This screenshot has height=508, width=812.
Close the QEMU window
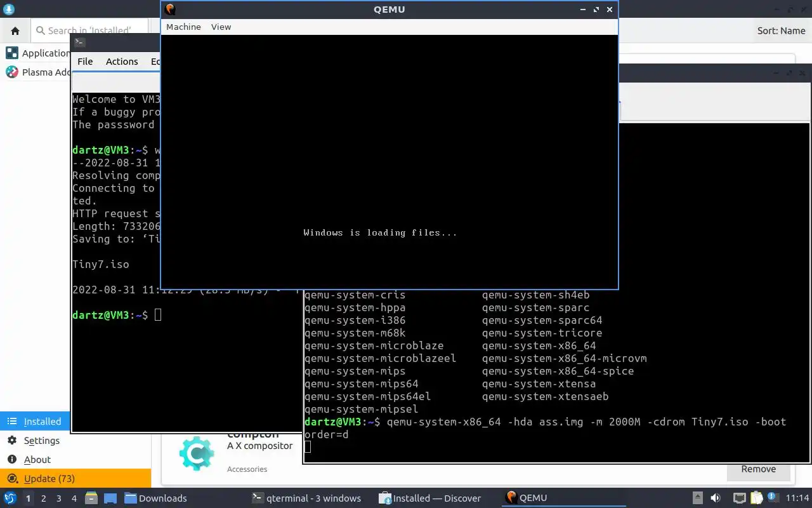point(610,10)
